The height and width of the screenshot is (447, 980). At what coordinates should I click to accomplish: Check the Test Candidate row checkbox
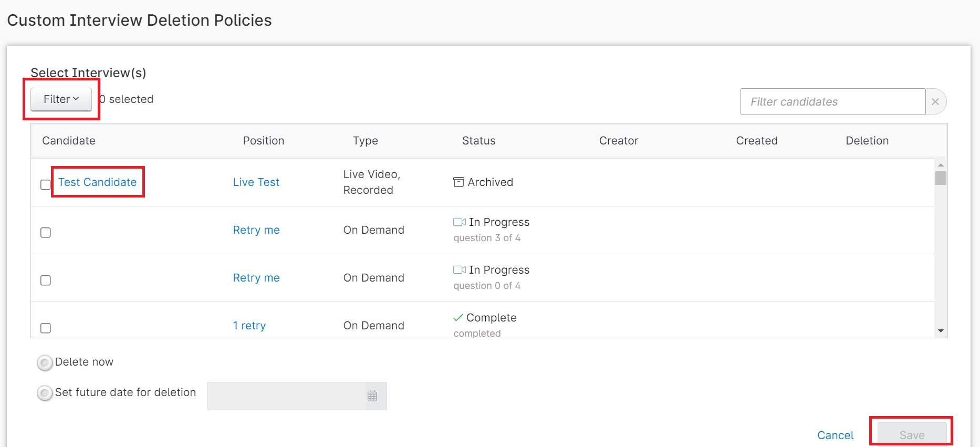click(46, 184)
